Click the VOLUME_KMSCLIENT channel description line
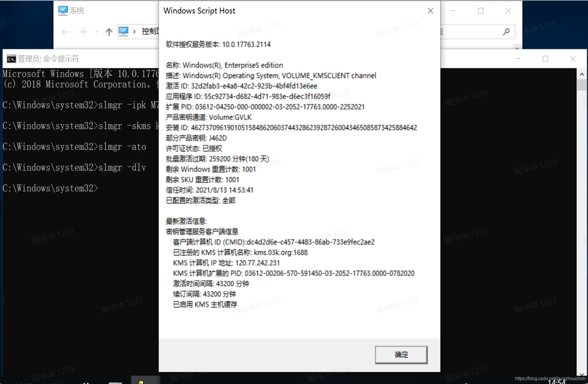The image size is (588, 384). pos(271,76)
